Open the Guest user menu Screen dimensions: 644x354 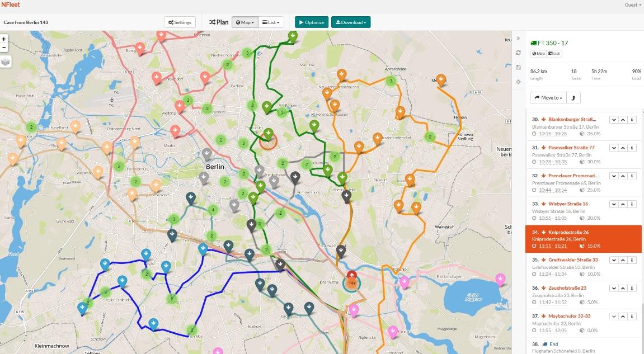(633, 5)
